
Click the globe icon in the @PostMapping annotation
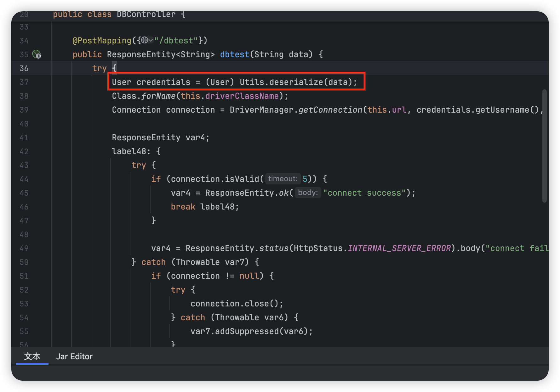144,40
